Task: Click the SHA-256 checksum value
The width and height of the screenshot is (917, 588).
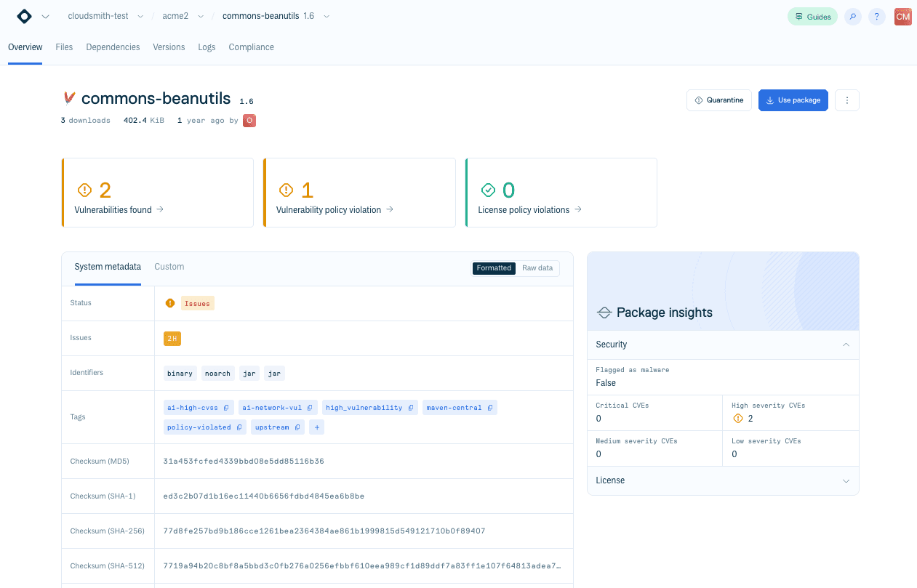Action: 324,531
